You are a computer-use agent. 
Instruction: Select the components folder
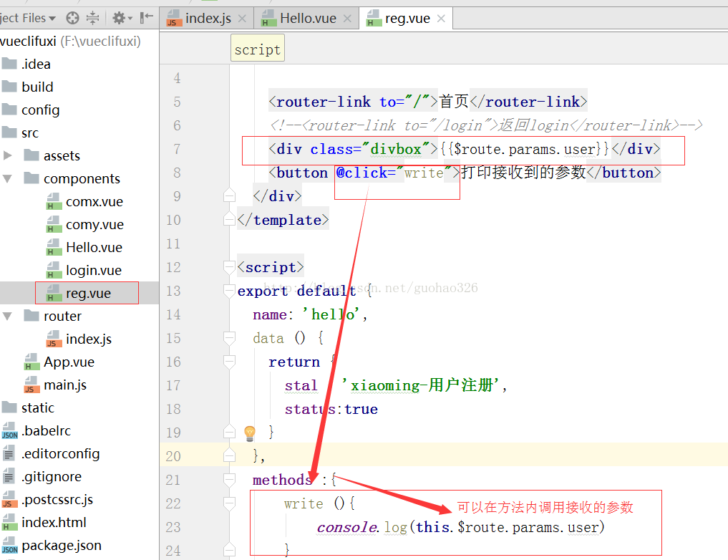[x=72, y=179]
